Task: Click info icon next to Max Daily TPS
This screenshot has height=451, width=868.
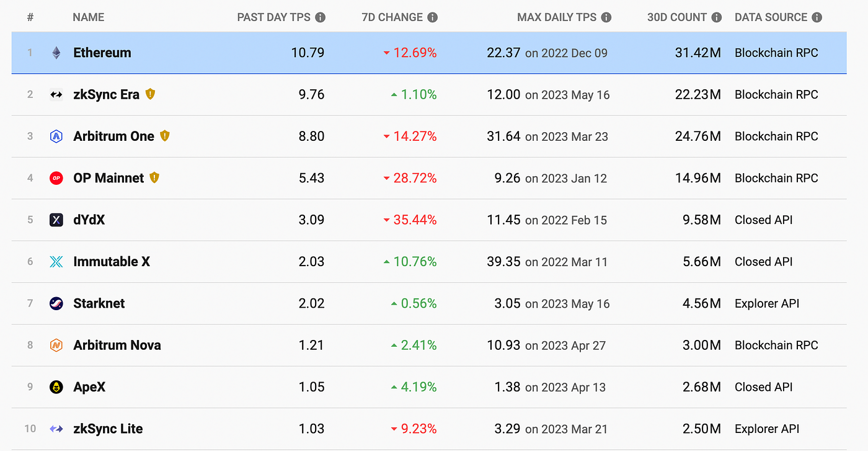Action: point(606,17)
